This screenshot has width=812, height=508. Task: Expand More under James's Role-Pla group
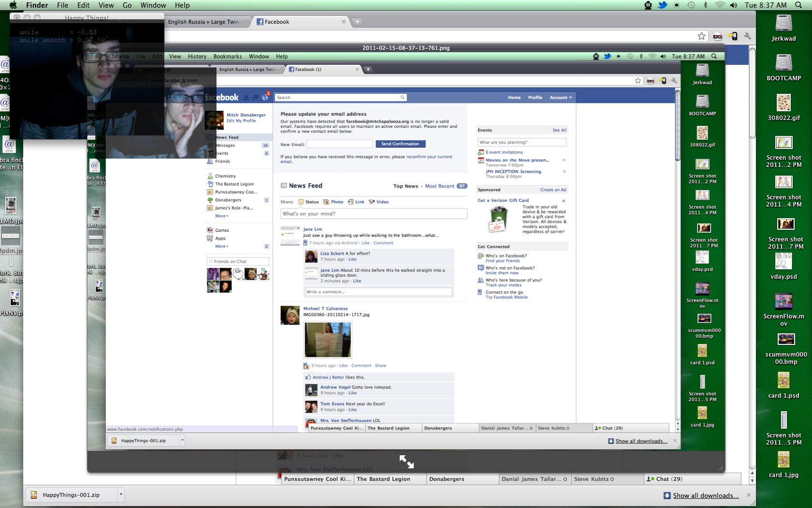coord(221,216)
